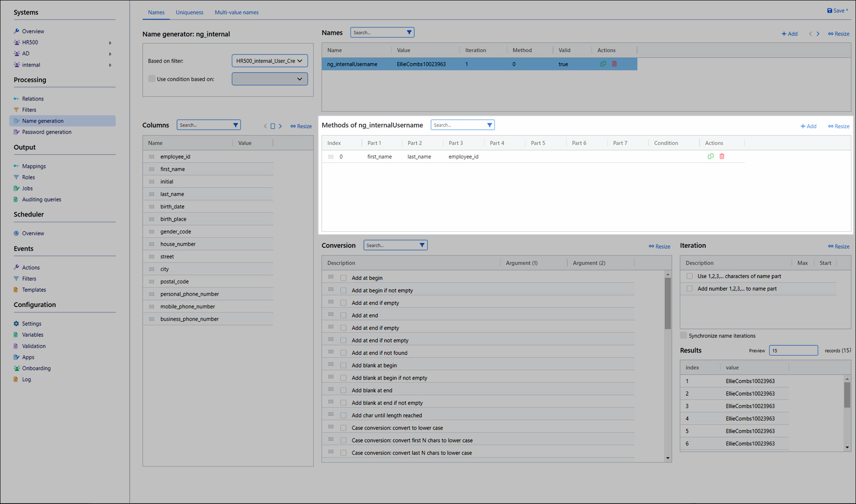Click Add in Methods panel

pyautogui.click(x=808, y=127)
